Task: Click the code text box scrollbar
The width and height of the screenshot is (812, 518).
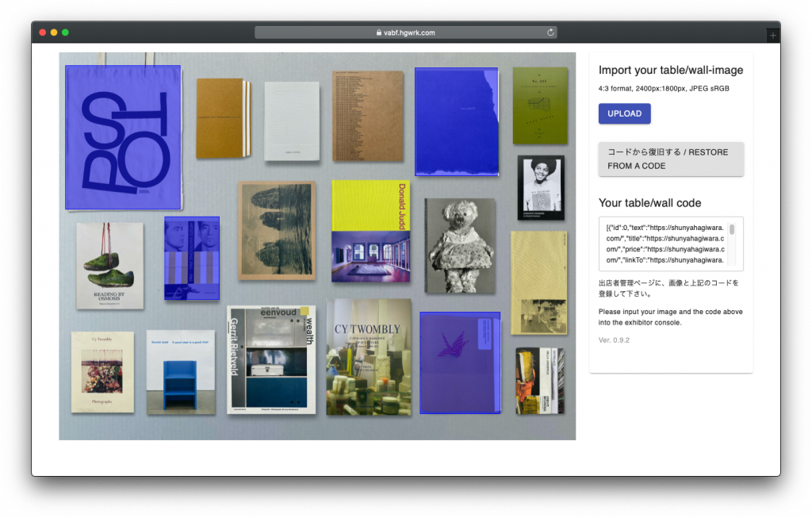Action: [x=732, y=229]
